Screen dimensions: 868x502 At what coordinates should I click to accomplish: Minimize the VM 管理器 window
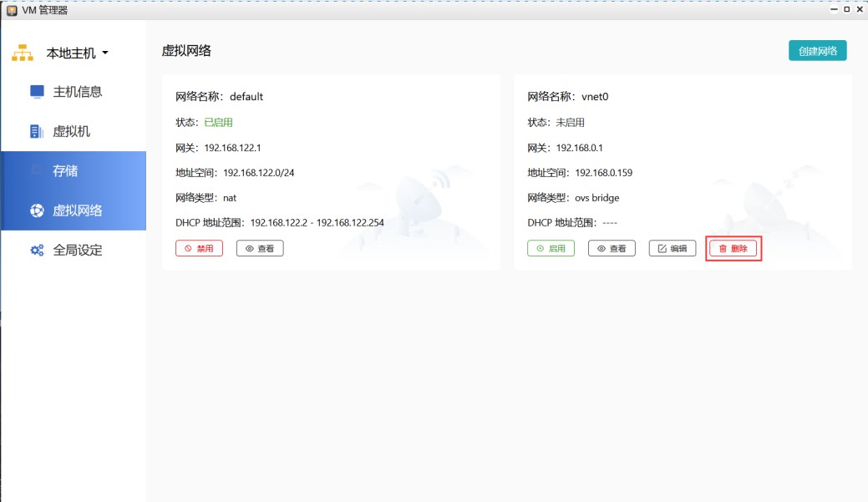pos(833,10)
